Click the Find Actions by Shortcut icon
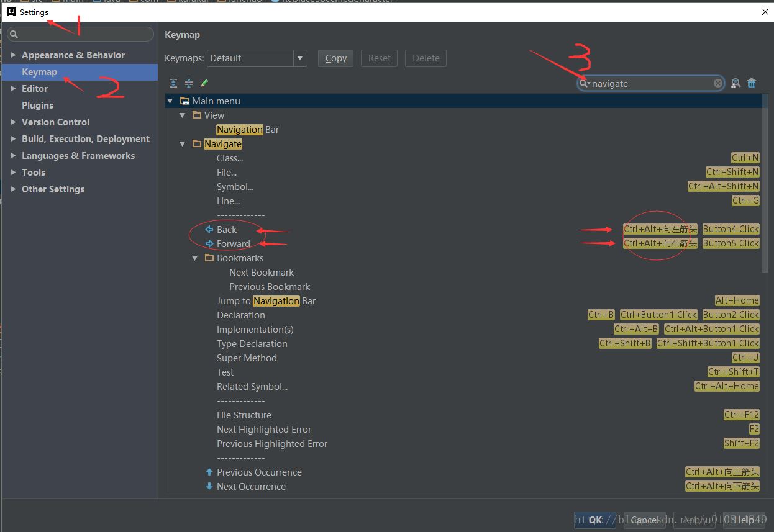 click(735, 83)
